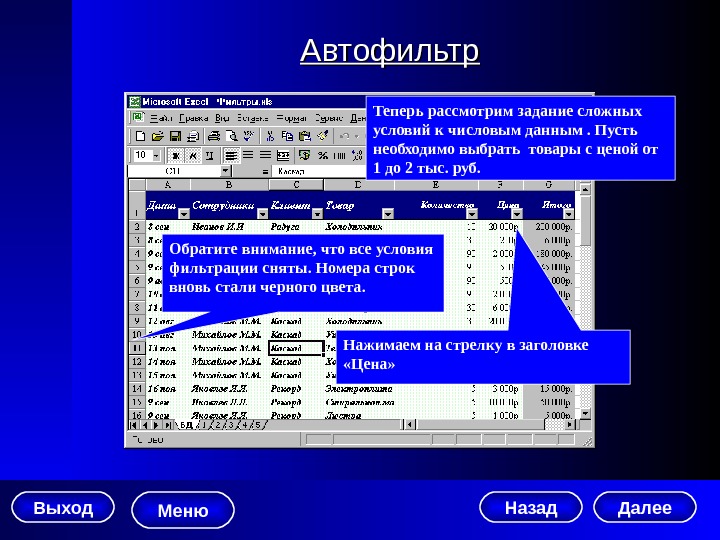The width and height of the screenshot is (720, 540).
Task: Apply Percent style icon
Action: (x=323, y=156)
